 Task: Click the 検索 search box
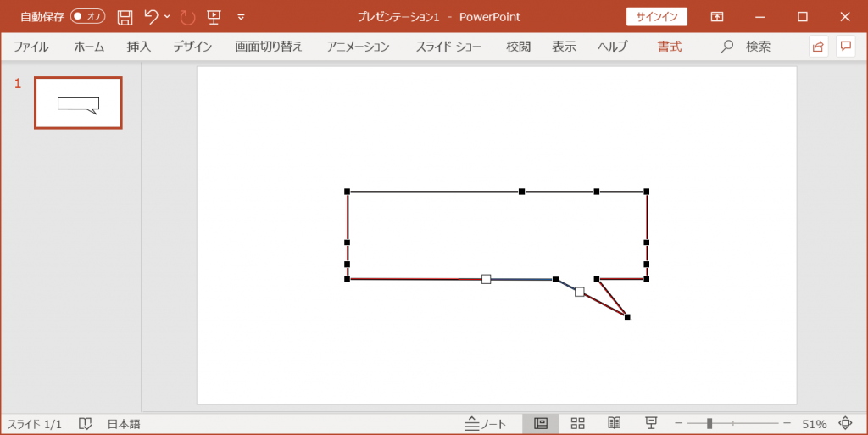[746, 47]
